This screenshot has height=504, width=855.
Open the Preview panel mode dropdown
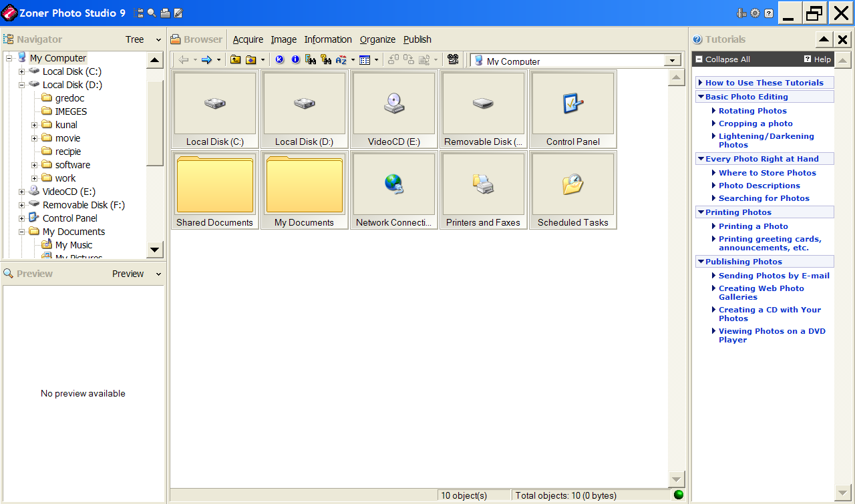[158, 274]
